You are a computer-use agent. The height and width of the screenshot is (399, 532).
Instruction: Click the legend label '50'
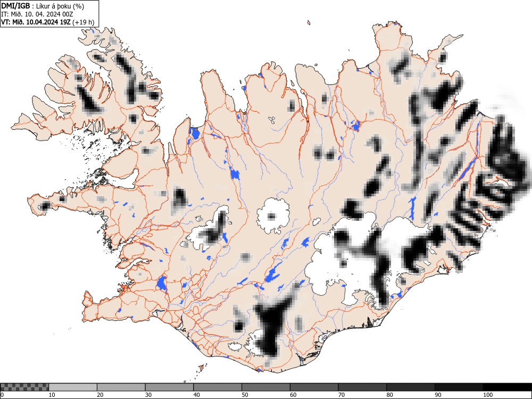click(x=245, y=395)
